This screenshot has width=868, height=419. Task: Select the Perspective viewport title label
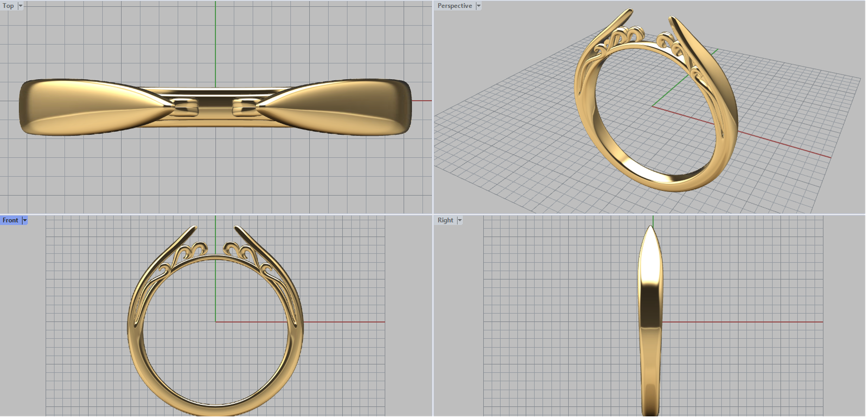[x=455, y=6]
